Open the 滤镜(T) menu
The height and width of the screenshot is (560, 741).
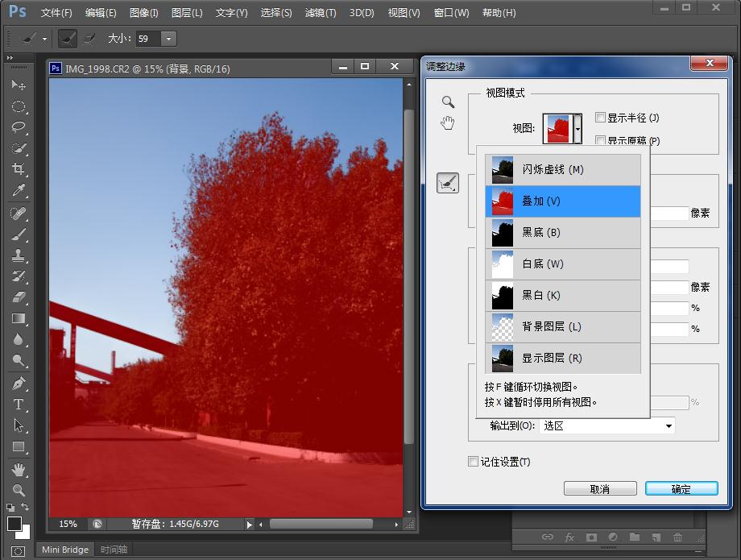point(321,13)
